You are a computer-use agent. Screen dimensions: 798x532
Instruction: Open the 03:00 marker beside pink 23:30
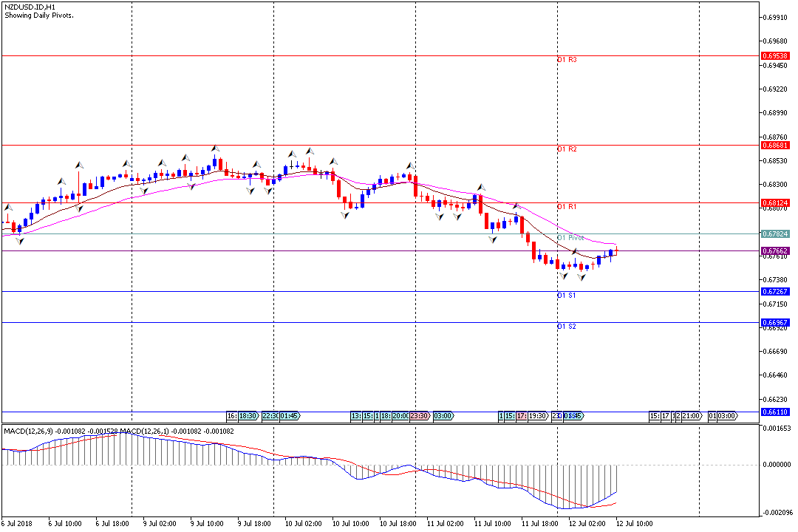[x=443, y=416]
